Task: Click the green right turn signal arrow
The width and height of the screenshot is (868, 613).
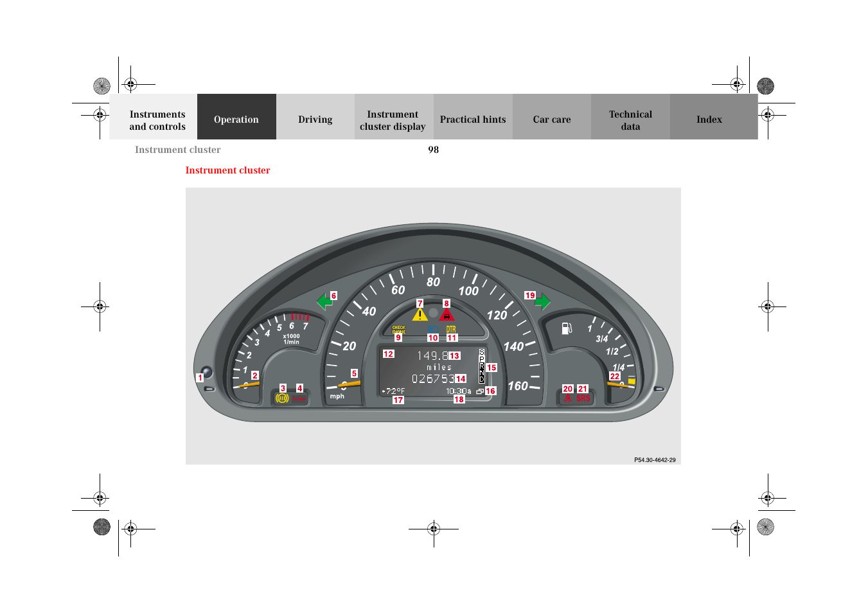Action: [543, 301]
